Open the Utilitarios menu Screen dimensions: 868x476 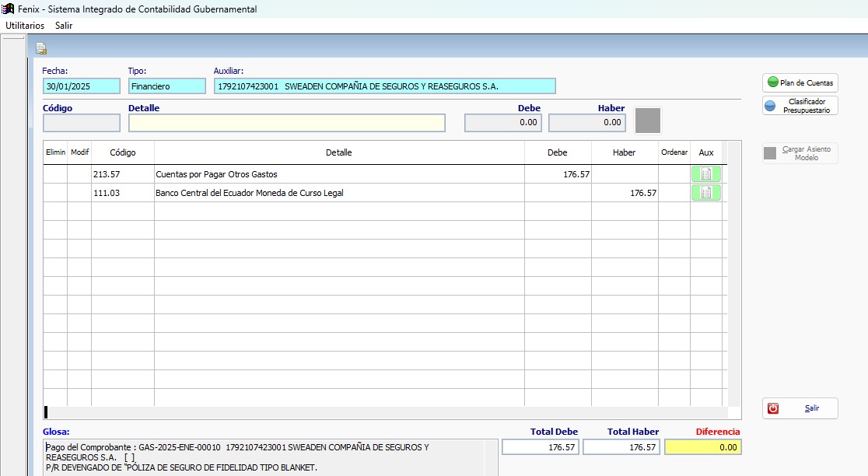25,26
